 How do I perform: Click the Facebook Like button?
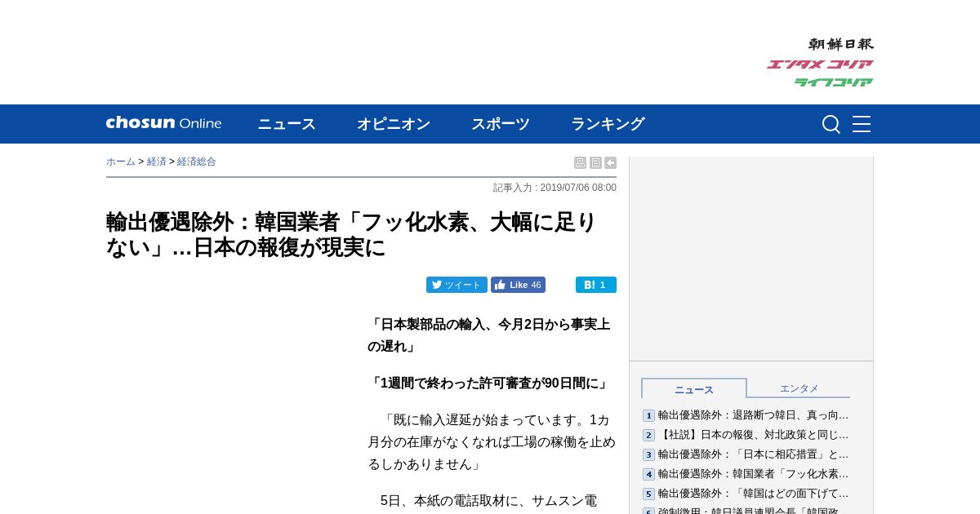pos(518,285)
